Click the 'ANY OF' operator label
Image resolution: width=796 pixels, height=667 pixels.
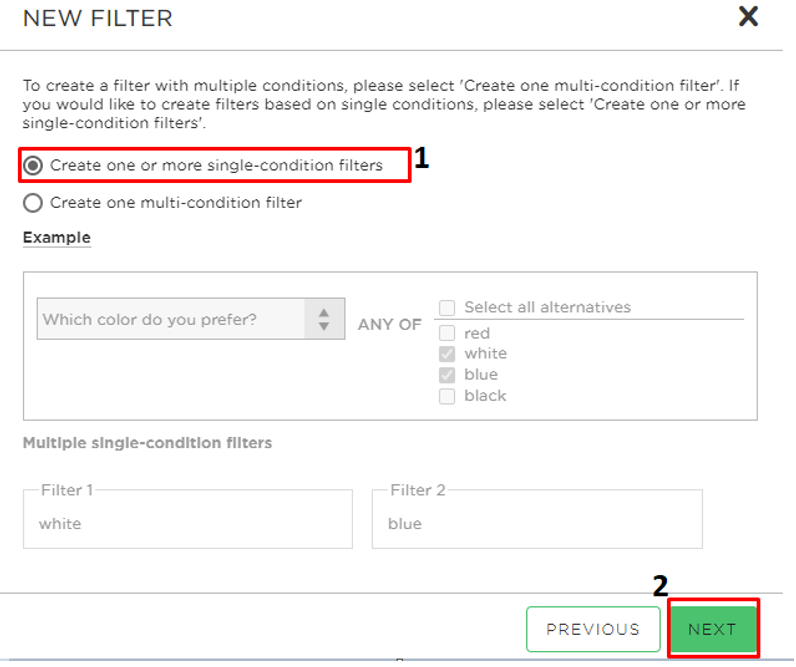click(390, 324)
